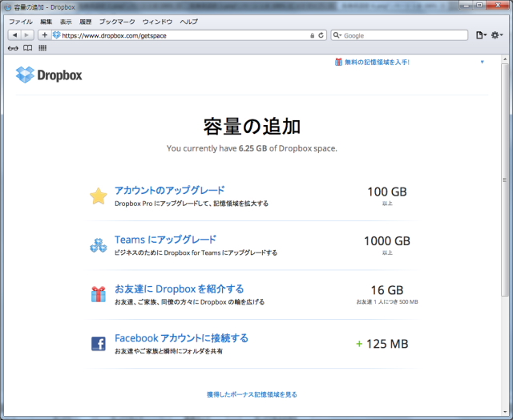Open the ファイル menu
513x420 pixels.
tap(20, 21)
